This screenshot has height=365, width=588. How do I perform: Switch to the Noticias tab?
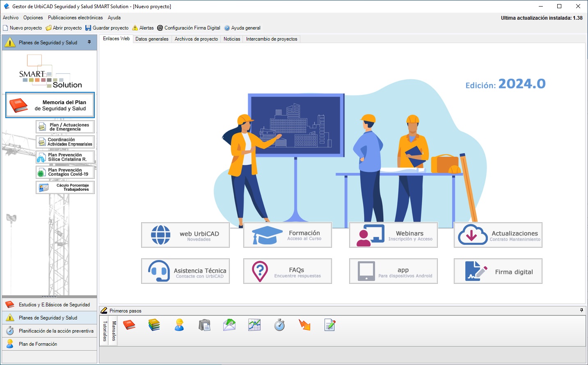tap(232, 39)
